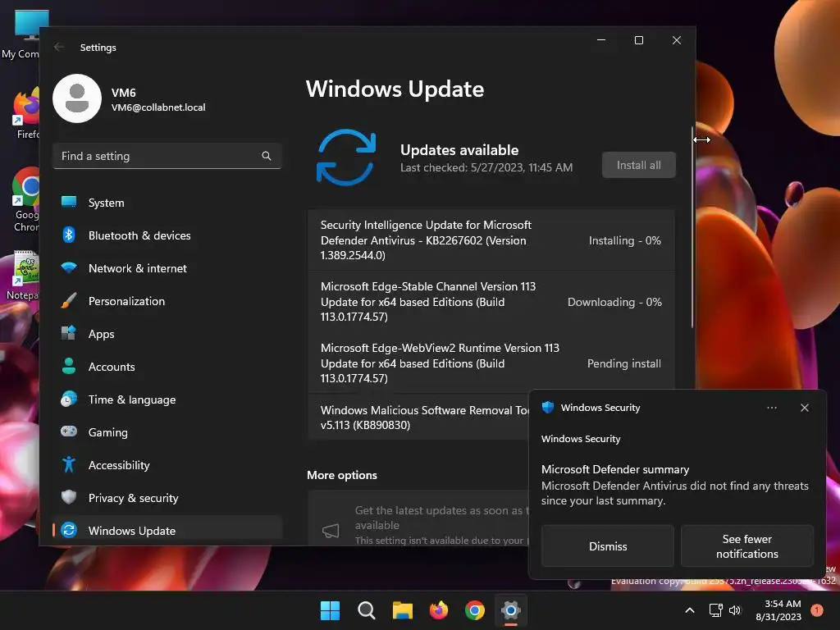The height and width of the screenshot is (630, 840).
Task: Click the search magnifier in Find a setting
Action: coord(267,156)
